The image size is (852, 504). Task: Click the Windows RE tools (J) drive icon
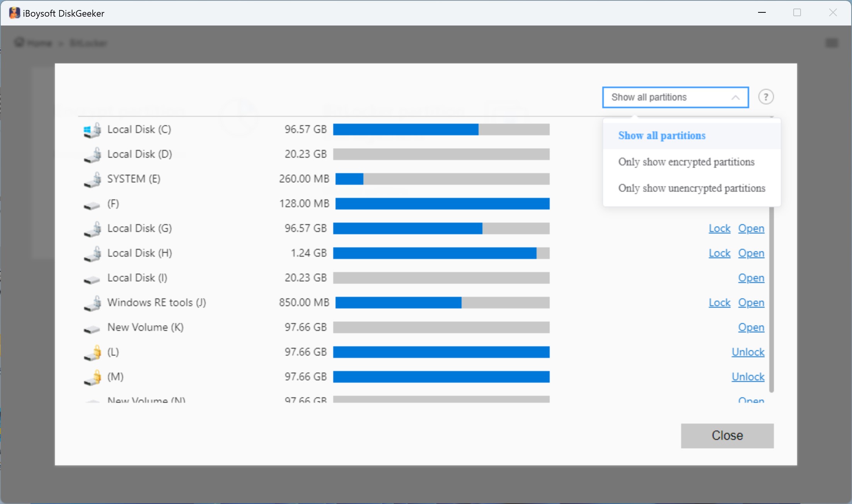tap(92, 303)
